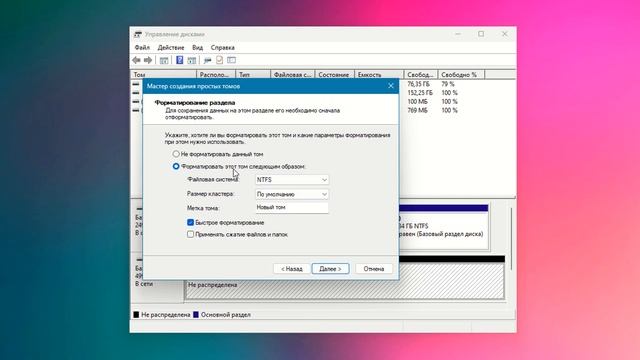640x360 pixels.
Task: Click the '79 %' free percent cell
Action: click(448, 84)
